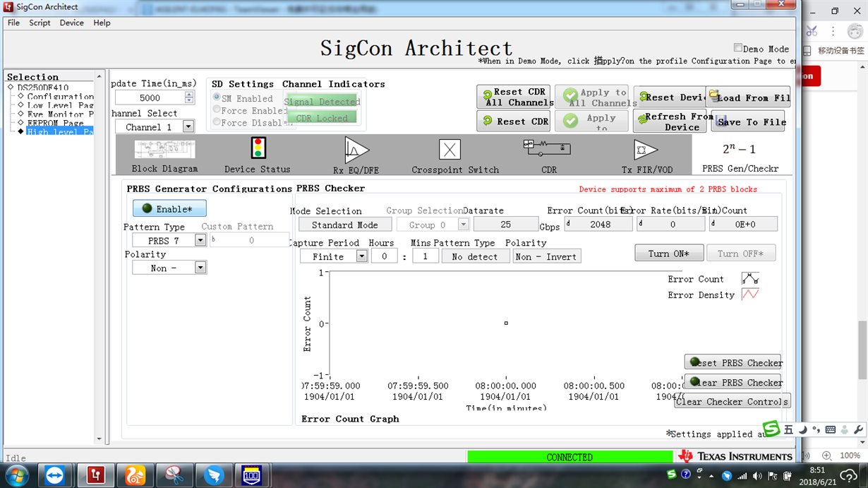Viewport: 868px width, 488px height.
Task: Select the Force Disabled radio button
Action: (x=217, y=122)
